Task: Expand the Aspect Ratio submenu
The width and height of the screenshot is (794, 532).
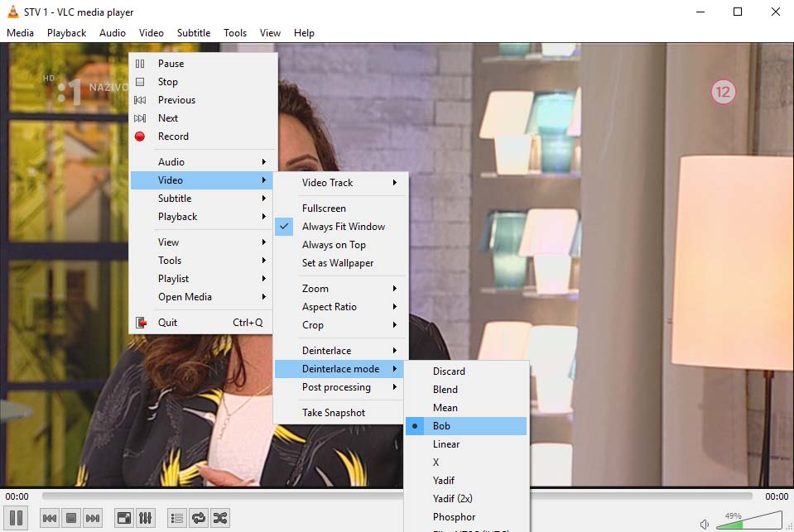Action: tap(339, 307)
